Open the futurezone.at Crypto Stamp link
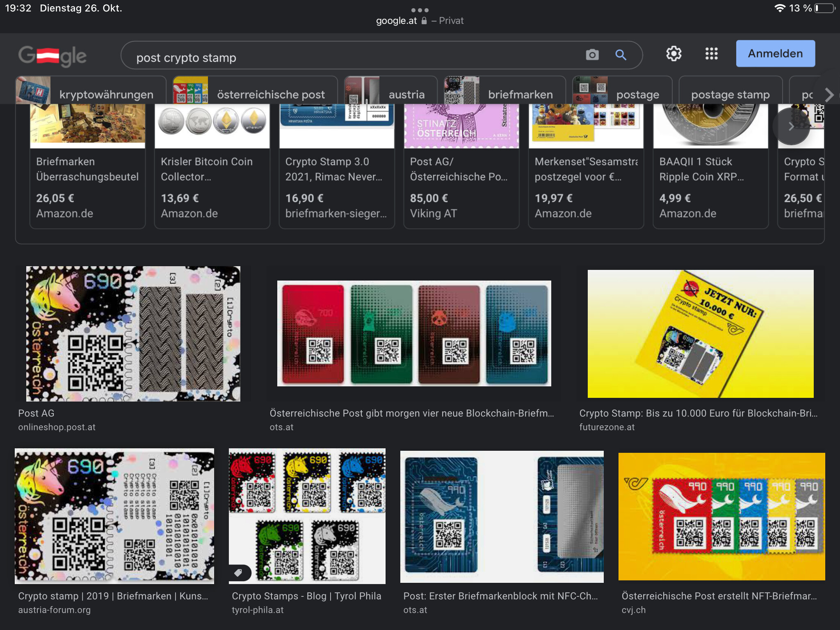840x630 pixels. tap(698, 413)
